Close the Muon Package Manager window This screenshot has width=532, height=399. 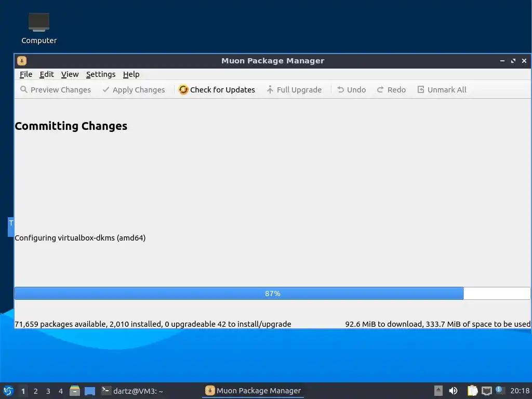pyautogui.click(x=524, y=61)
